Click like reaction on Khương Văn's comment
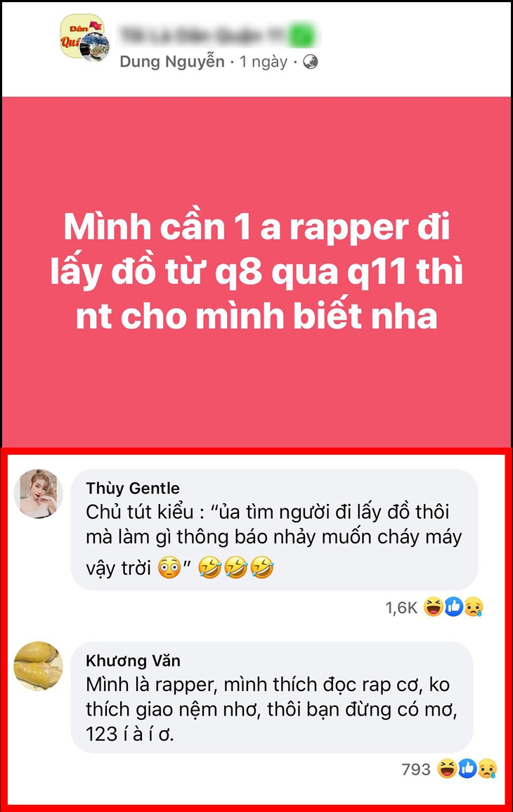 point(467,768)
